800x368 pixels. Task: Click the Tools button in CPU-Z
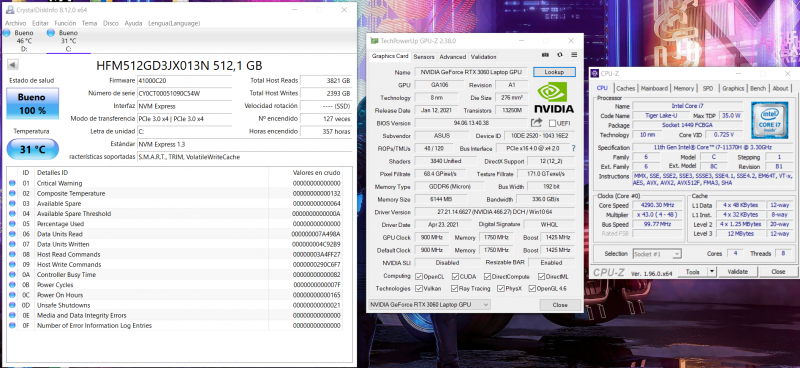coord(692,272)
